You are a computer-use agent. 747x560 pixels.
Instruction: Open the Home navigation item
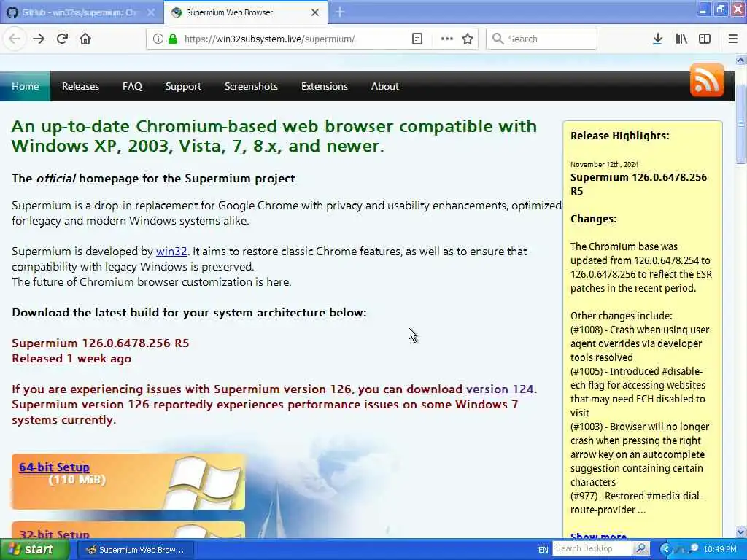pyautogui.click(x=26, y=86)
